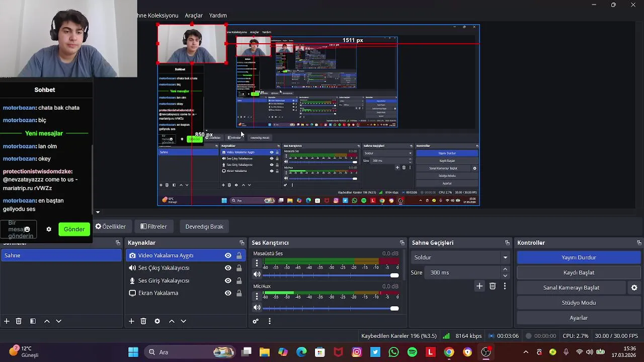
Task: Mute the Mic/Aux channel
Action: point(257,308)
